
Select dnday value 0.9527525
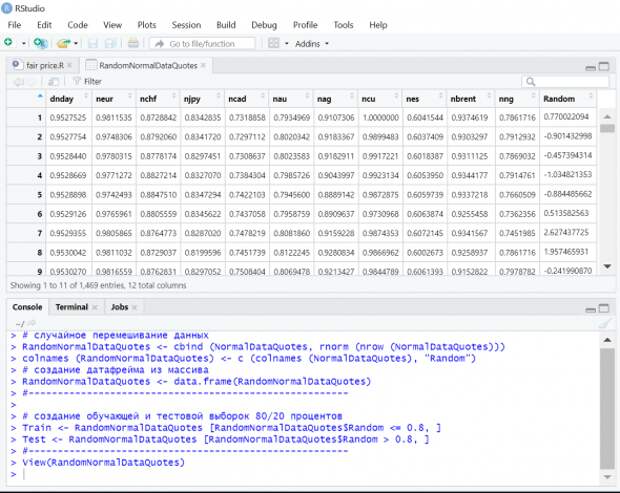tap(68, 117)
